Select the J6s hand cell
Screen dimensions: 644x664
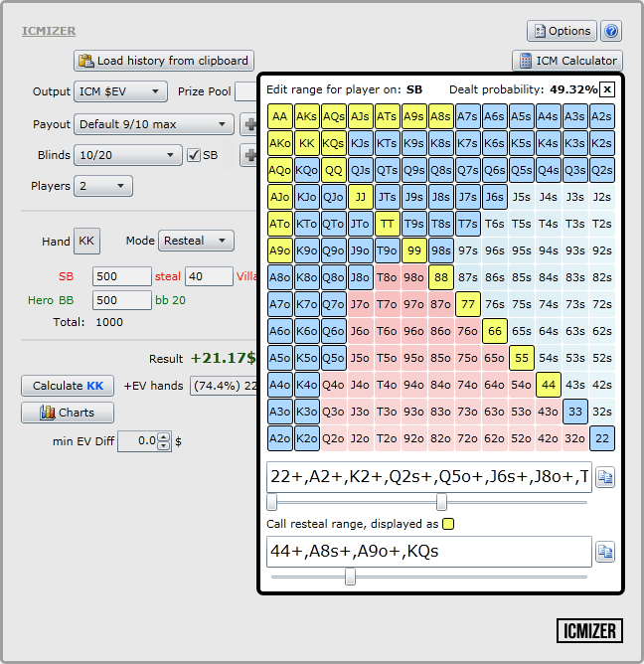pyautogui.click(x=495, y=197)
